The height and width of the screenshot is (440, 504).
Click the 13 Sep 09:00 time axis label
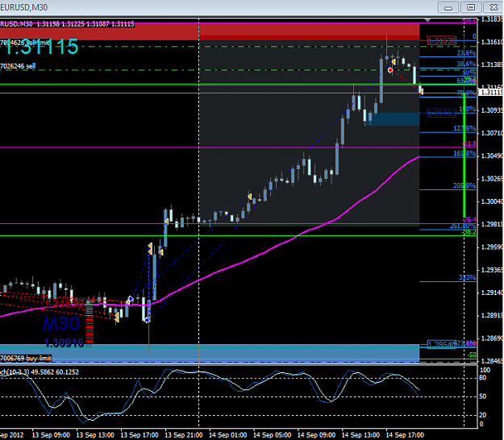tap(51, 435)
